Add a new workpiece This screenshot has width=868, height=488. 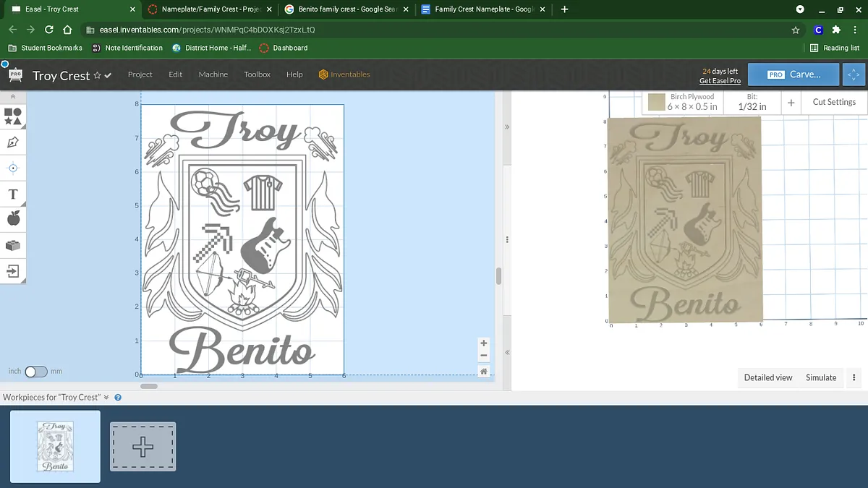pos(142,447)
